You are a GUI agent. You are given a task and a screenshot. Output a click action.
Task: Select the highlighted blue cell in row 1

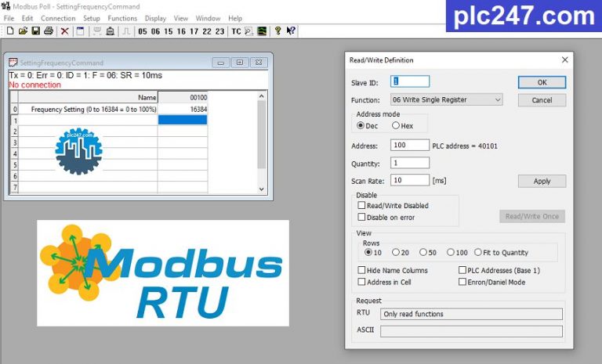coord(183,120)
